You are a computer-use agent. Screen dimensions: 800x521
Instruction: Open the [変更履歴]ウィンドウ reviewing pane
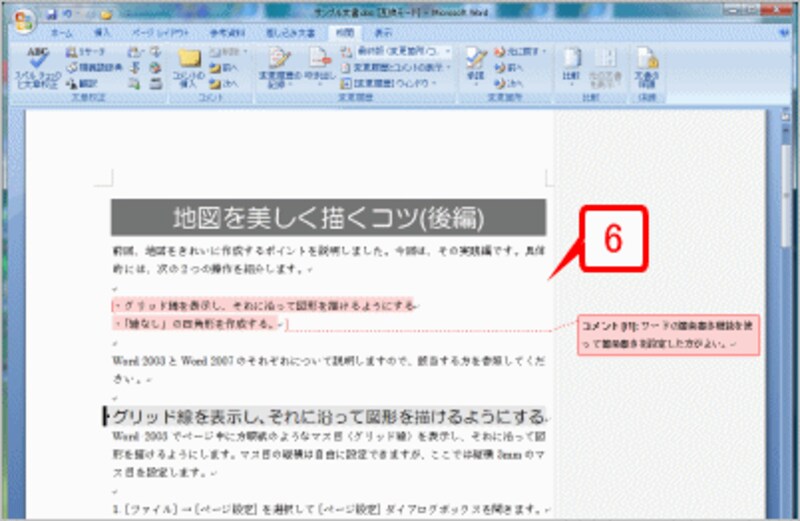point(389,83)
